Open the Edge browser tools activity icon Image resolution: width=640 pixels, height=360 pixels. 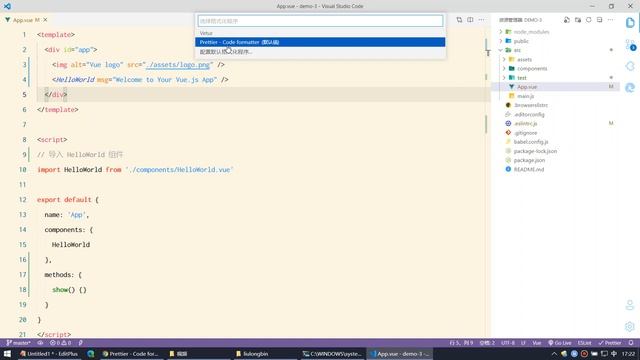click(630, 87)
